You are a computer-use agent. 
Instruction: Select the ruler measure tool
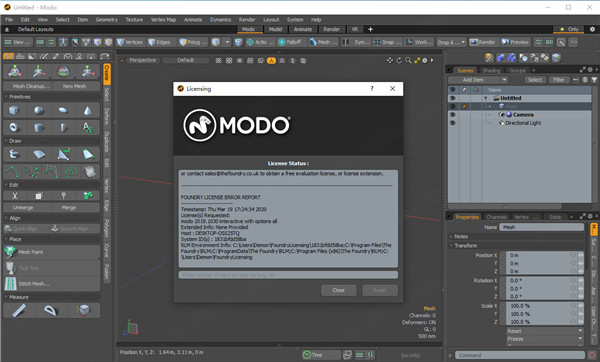click(19, 310)
